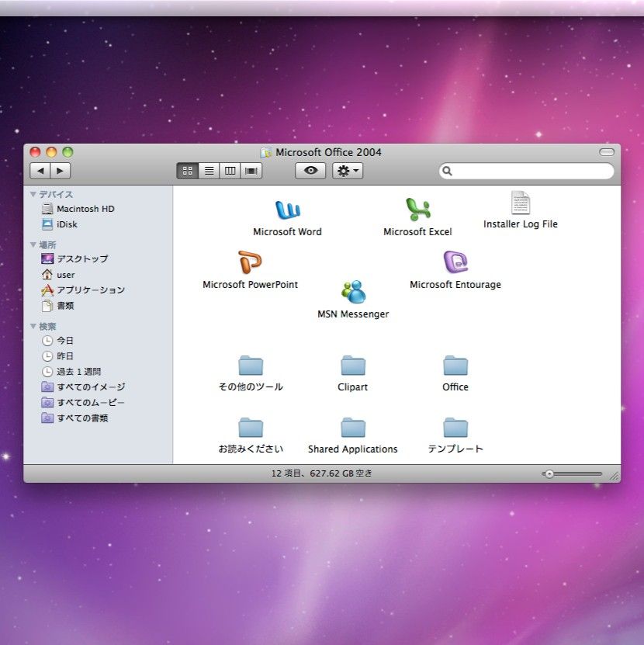
Task: Open 書類 in the sidebar
Action: click(57, 306)
